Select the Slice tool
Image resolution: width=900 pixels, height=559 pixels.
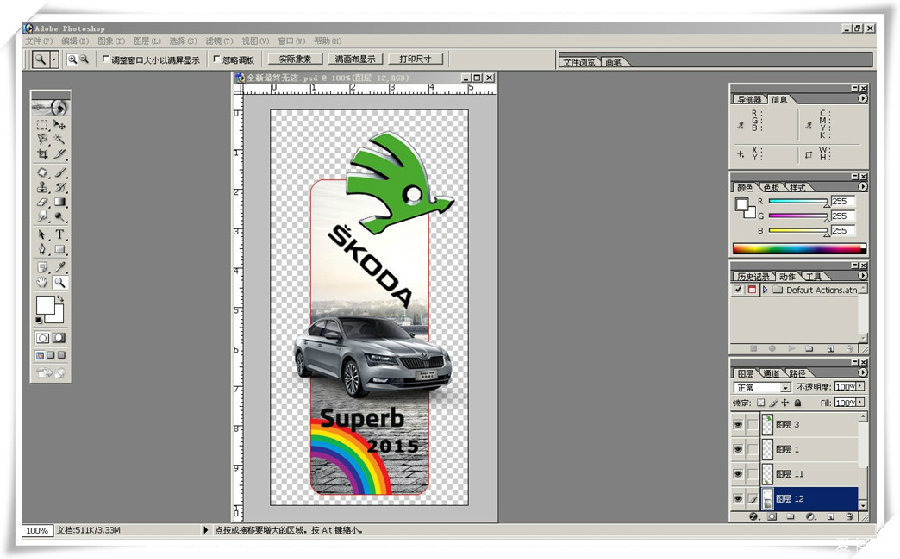click(x=59, y=154)
